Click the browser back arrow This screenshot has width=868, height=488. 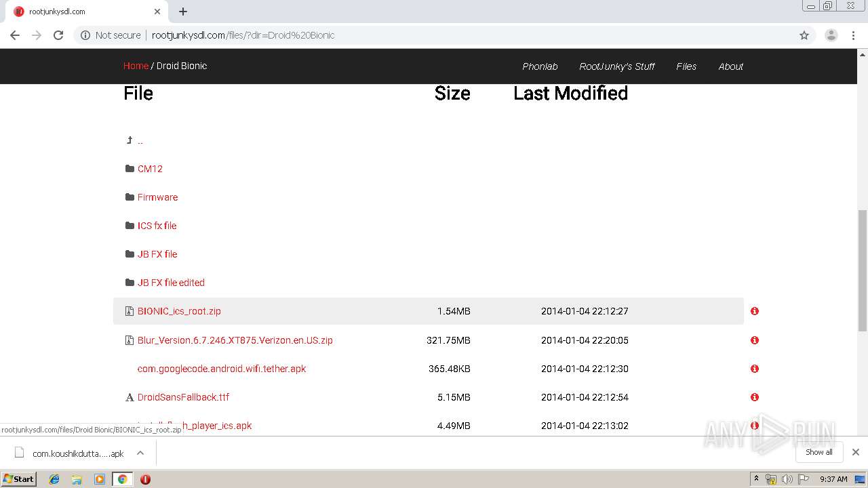coord(15,35)
